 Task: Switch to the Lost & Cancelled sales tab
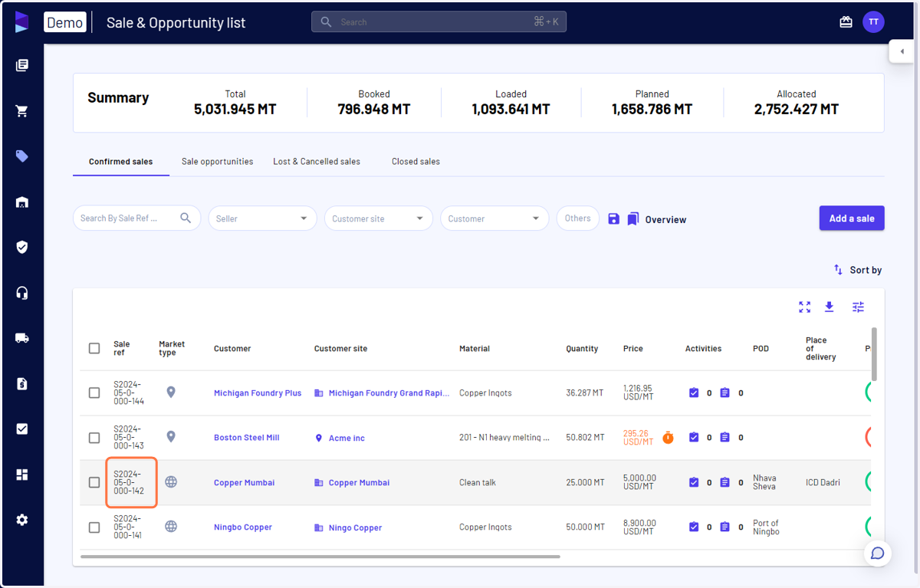317,162
